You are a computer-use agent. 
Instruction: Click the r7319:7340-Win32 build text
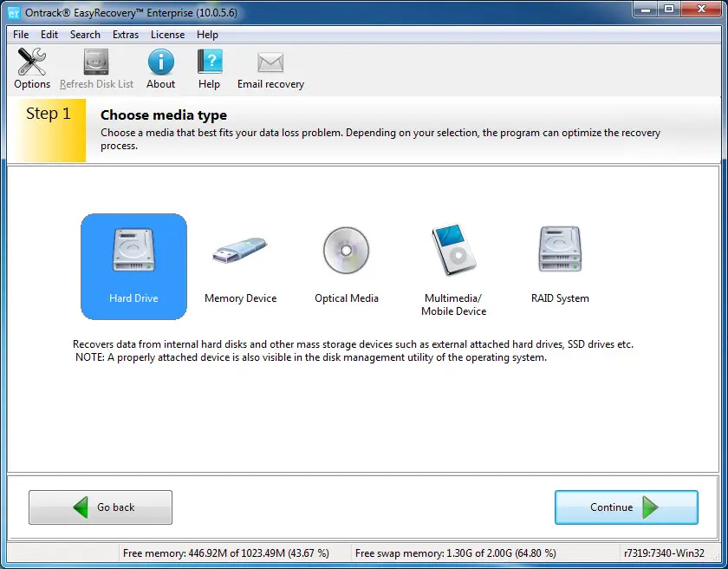pyautogui.click(x=665, y=553)
